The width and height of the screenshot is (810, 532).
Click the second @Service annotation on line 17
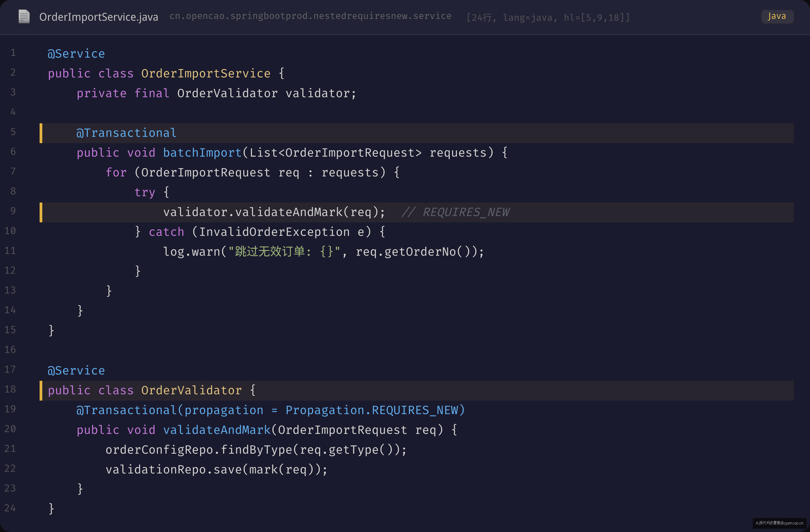(x=76, y=371)
